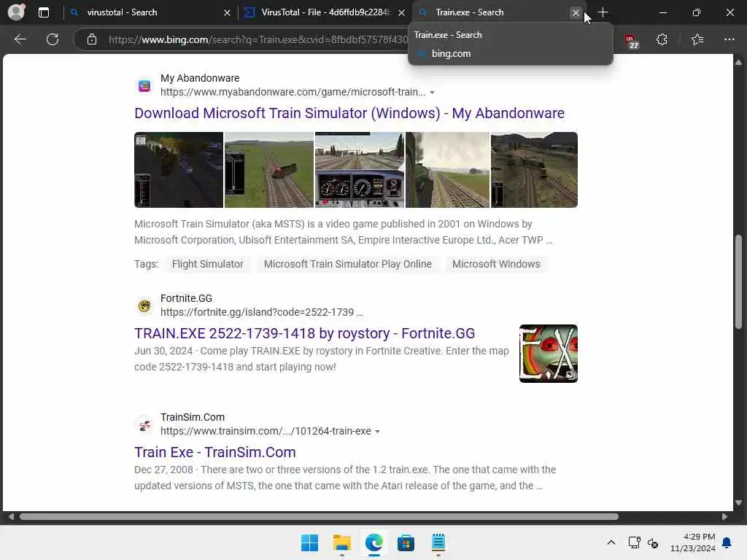Open File Explorer from taskbar

pos(341,542)
